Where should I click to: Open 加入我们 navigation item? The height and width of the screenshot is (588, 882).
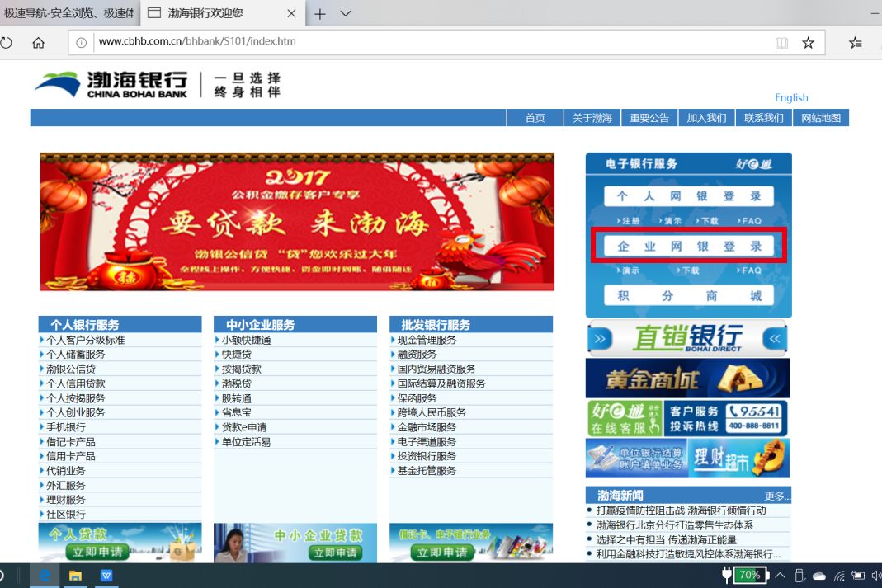pyautogui.click(x=706, y=118)
